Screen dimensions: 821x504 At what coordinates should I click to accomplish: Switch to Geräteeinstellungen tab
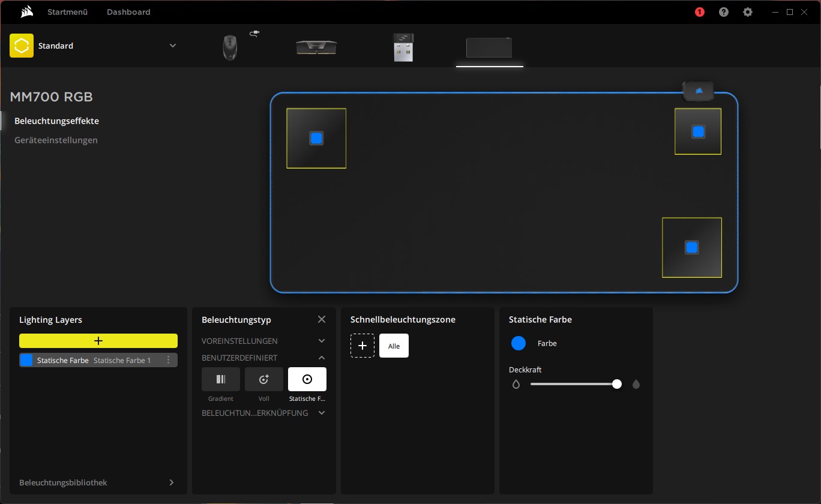coord(56,140)
